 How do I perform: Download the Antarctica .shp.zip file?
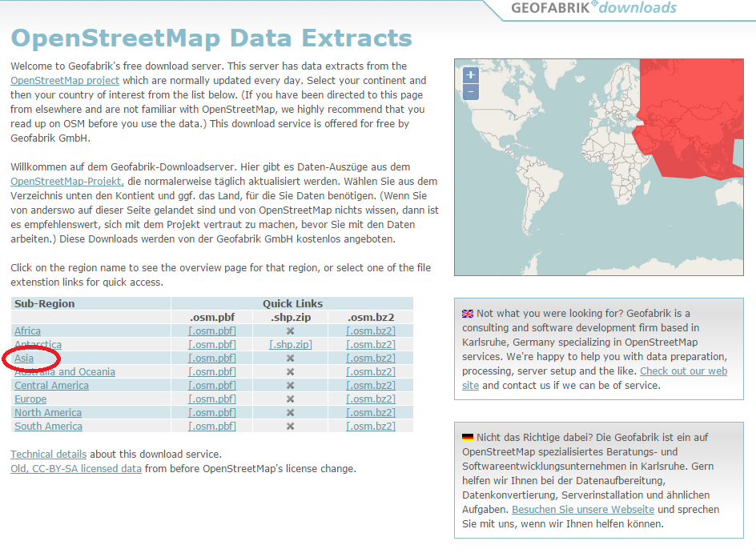click(x=289, y=344)
